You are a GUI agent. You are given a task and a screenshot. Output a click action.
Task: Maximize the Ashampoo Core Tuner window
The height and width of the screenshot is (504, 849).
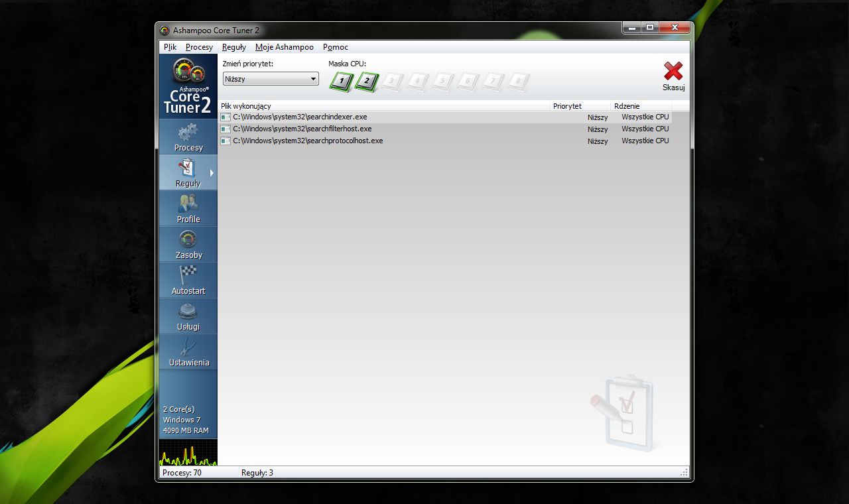pyautogui.click(x=650, y=28)
